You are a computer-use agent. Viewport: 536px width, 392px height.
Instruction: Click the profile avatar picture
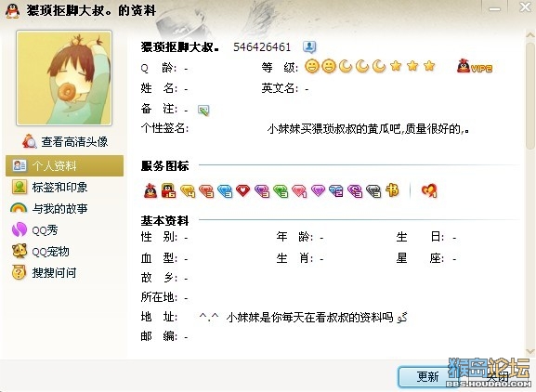click(64, 78)
